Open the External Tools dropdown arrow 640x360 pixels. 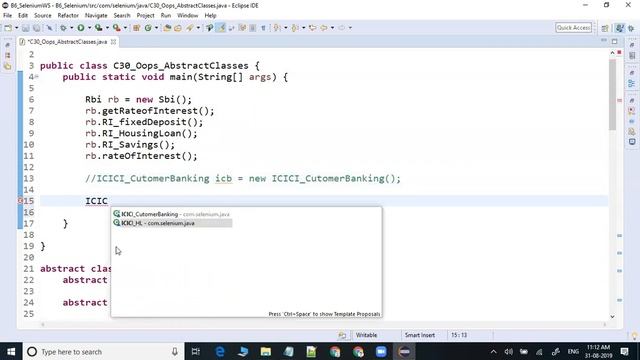pos(125,28)
